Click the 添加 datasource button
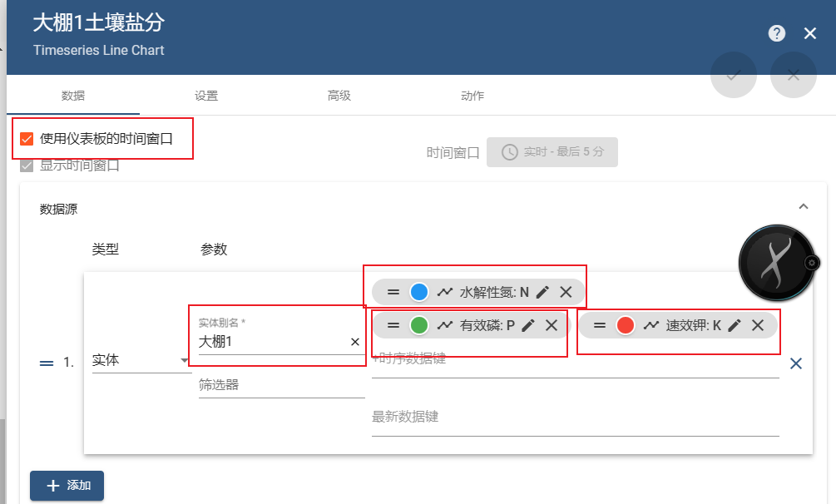836x504 pixels. [x=67, y=486]
